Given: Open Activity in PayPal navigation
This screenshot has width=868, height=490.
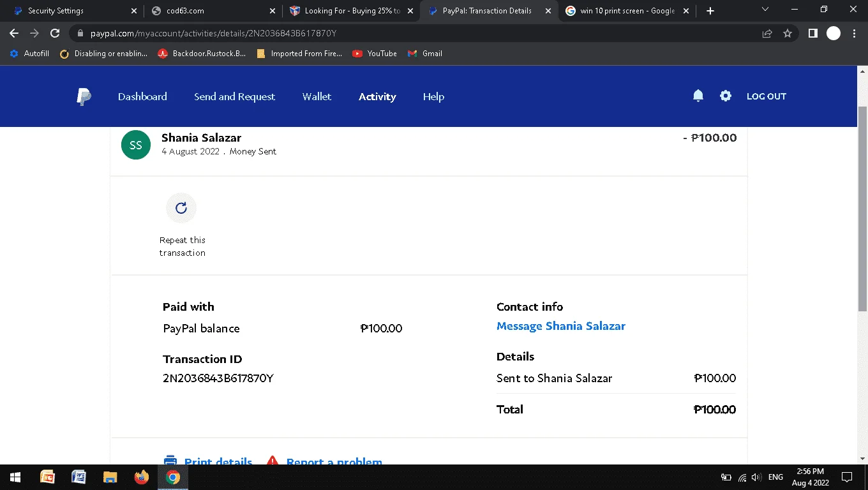Looking at the screenshot, I should 377,96.
